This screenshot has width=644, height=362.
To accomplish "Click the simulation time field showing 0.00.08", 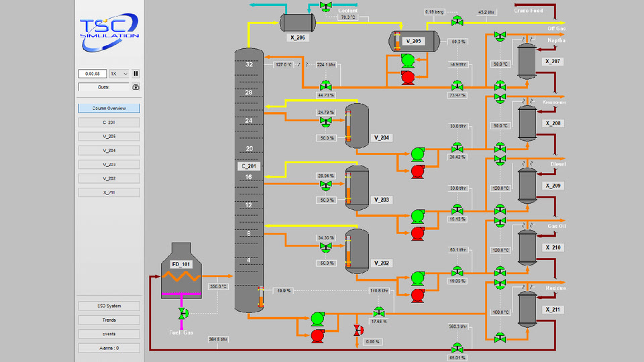I will click(93, 74).
